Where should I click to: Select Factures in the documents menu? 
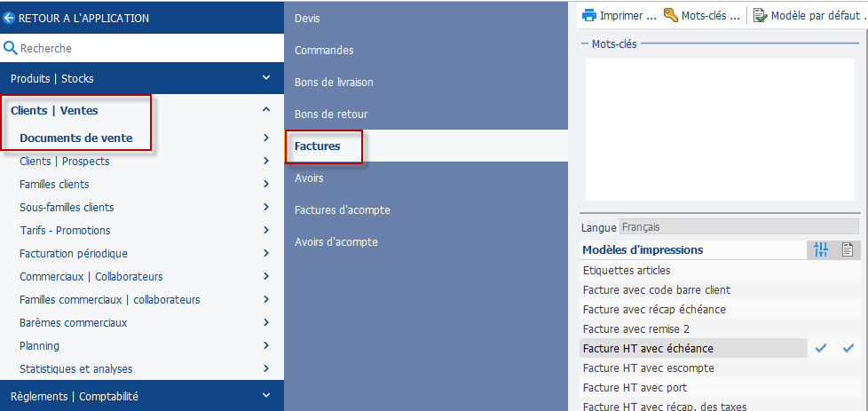pos(317,146)
